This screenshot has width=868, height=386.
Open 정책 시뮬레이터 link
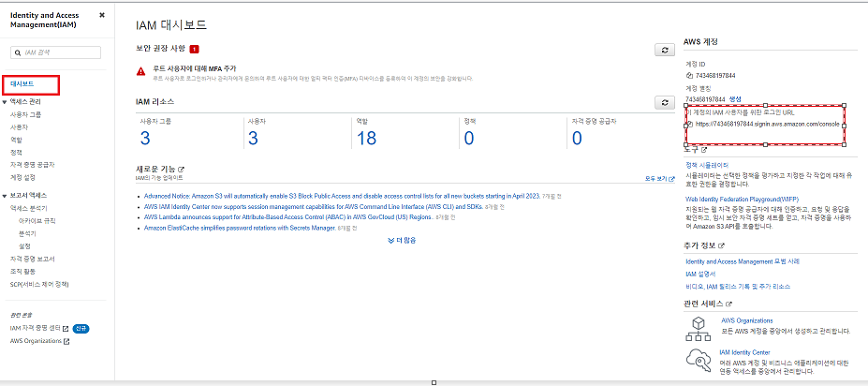[706, 165]
